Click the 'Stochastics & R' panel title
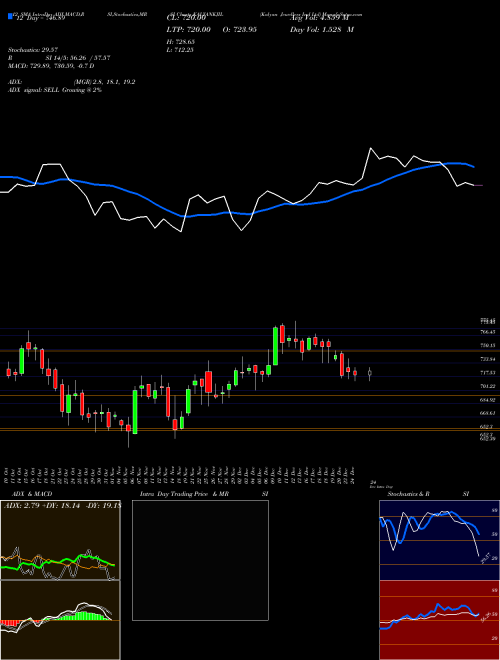 coord(408,494)
